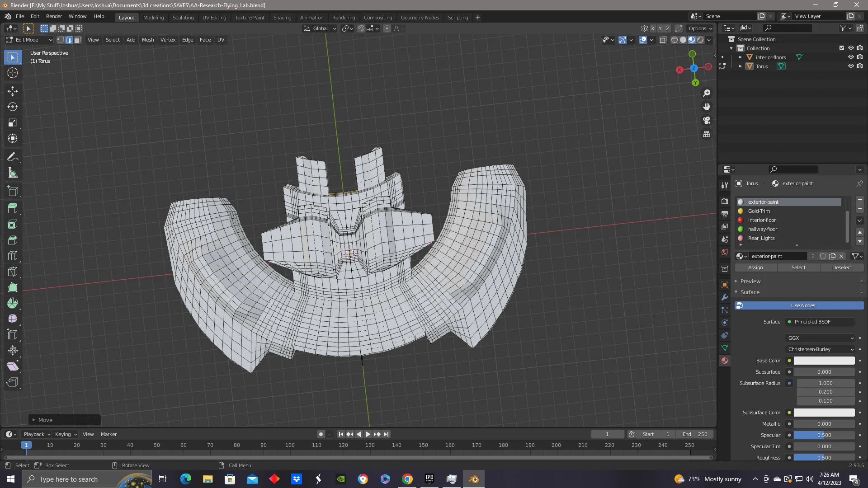Open the GGX distribution dropdown
868x488 pixels.
coord(821,338)
